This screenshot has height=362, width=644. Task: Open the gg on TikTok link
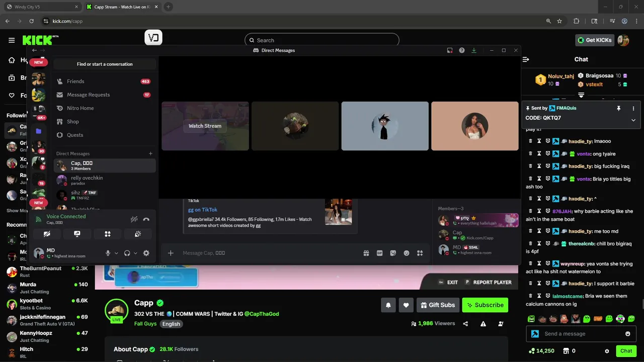[203, 210]
